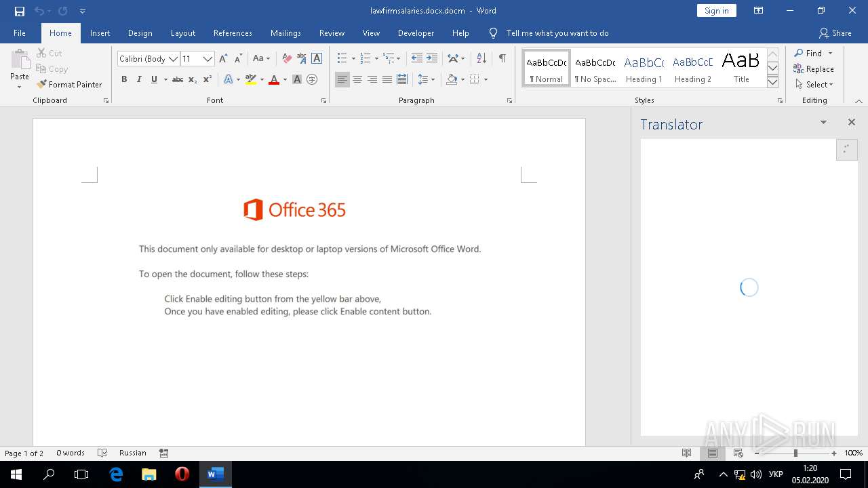Click the Line and Paragraph Spacing icon

pyautogui.click(x=423, y=79)
